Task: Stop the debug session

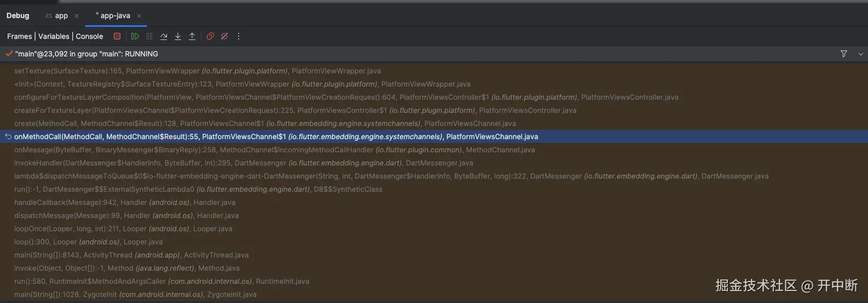Action: 117,36
